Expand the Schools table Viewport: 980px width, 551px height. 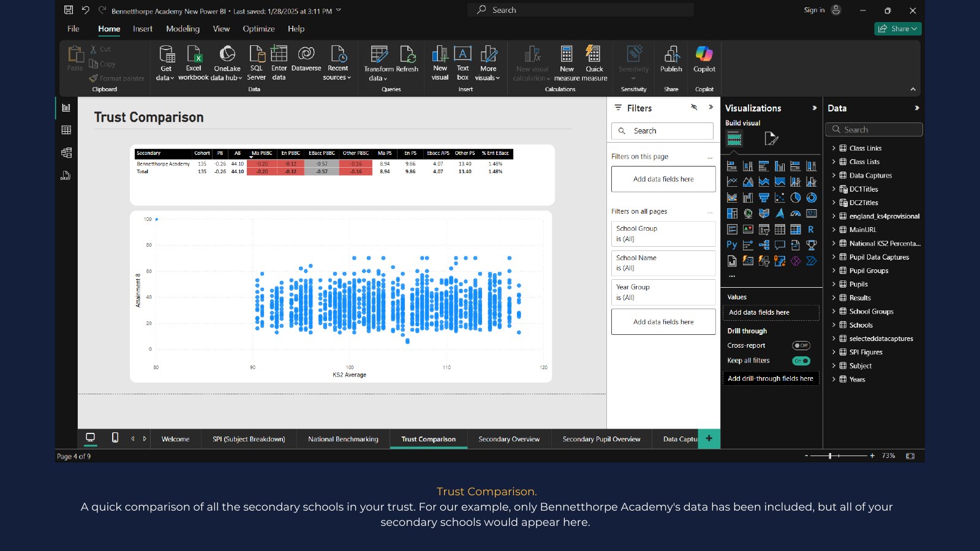click(x=834, y=325)
